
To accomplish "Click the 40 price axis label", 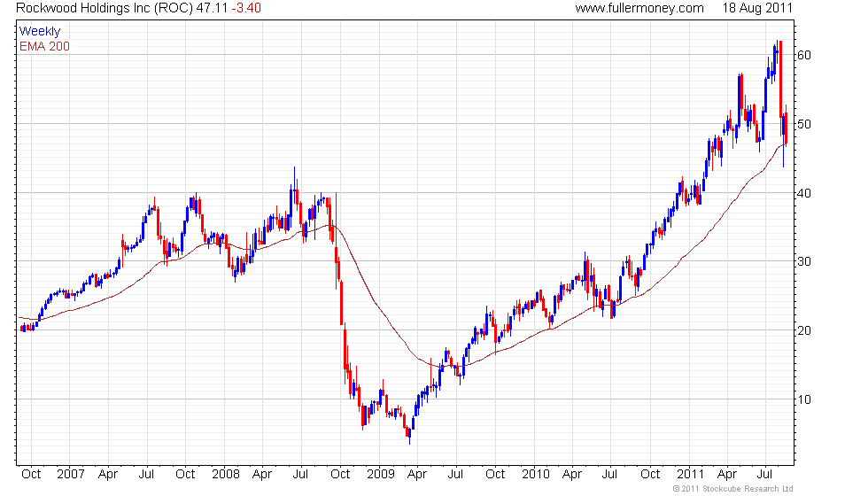I will [x=804, y=193].
